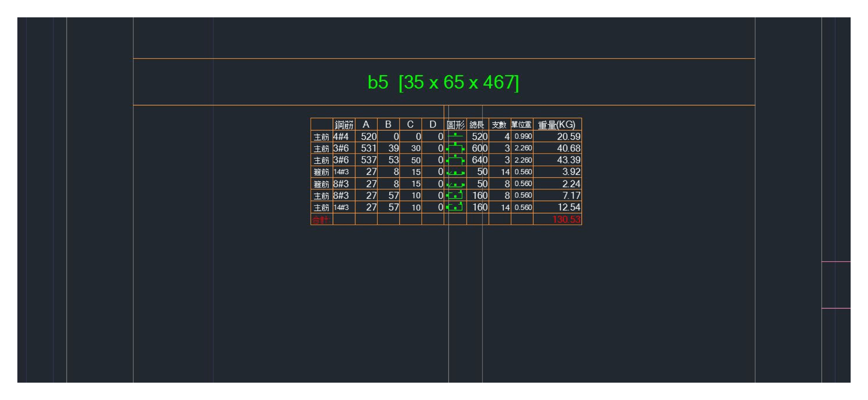Select the shape symbol in the 12.54 weight row
The width and height of the screenshot is (868, 400).
click(x=454, y=207)
